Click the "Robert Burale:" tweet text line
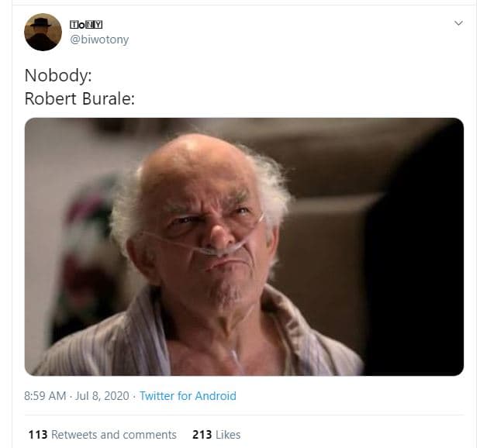The height and width of the screenshot is (448, 480). pos(80,99)
